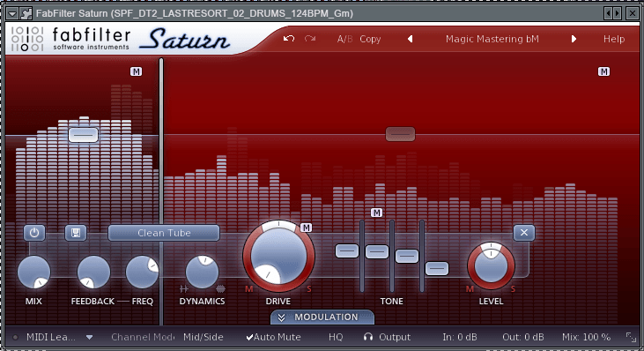Click the MIDI activity indicator dot
The image size is (644, 351).
pyautogui.click(x=15, y=338)
